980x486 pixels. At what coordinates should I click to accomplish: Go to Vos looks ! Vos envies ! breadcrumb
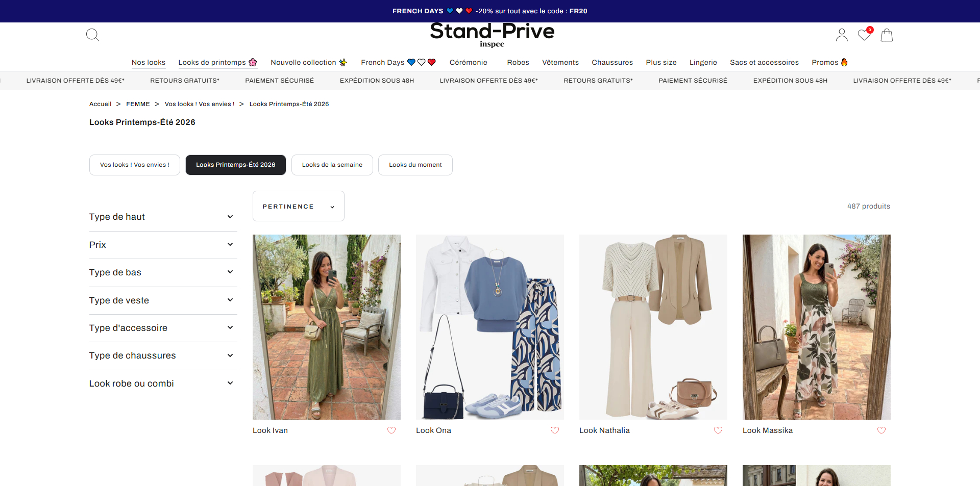point(200,104)
